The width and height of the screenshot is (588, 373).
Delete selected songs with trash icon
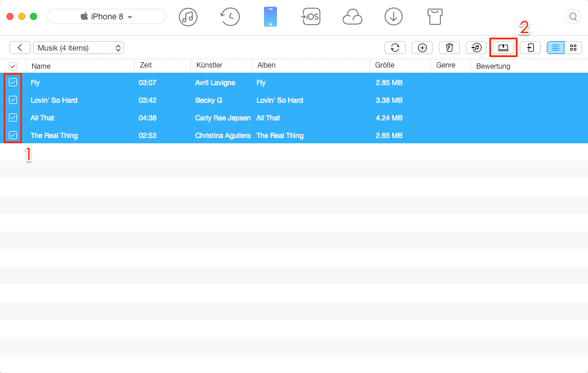pos(449,48)
